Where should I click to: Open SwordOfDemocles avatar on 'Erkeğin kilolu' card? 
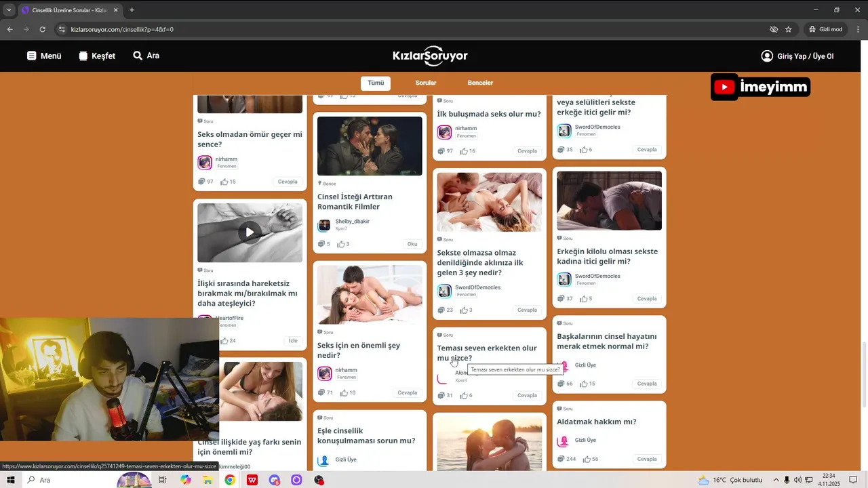pos(564,279)
